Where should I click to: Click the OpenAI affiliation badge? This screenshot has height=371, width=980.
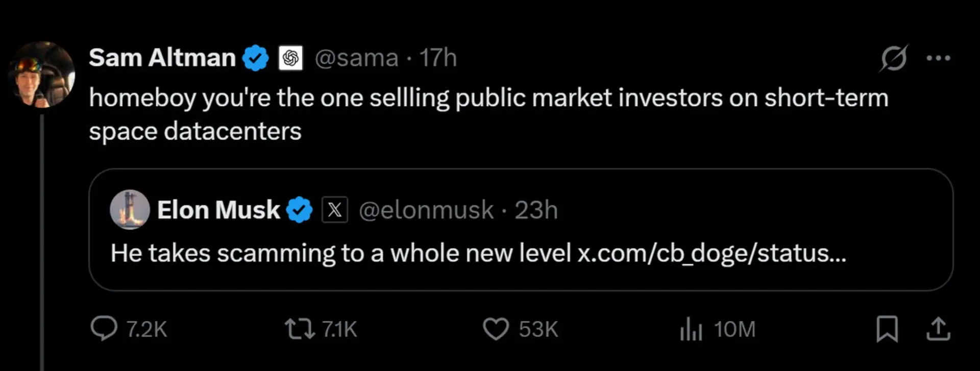(290, 58)
